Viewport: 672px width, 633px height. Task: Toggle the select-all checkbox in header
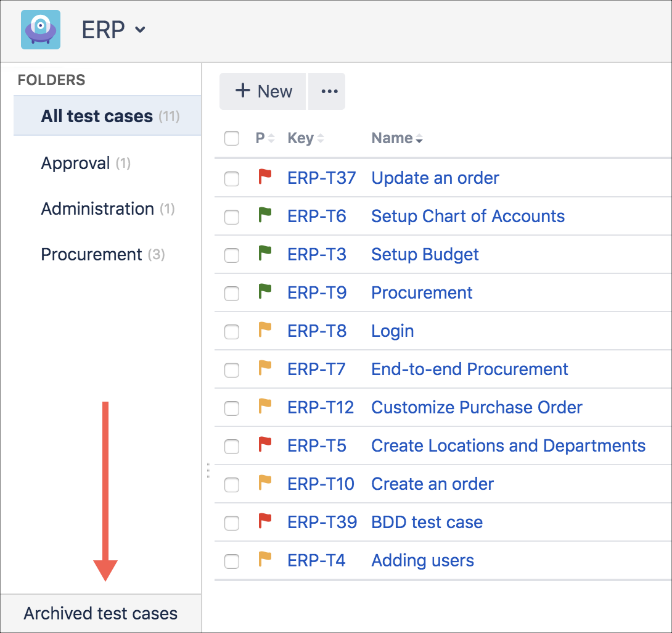pos(232,138)
